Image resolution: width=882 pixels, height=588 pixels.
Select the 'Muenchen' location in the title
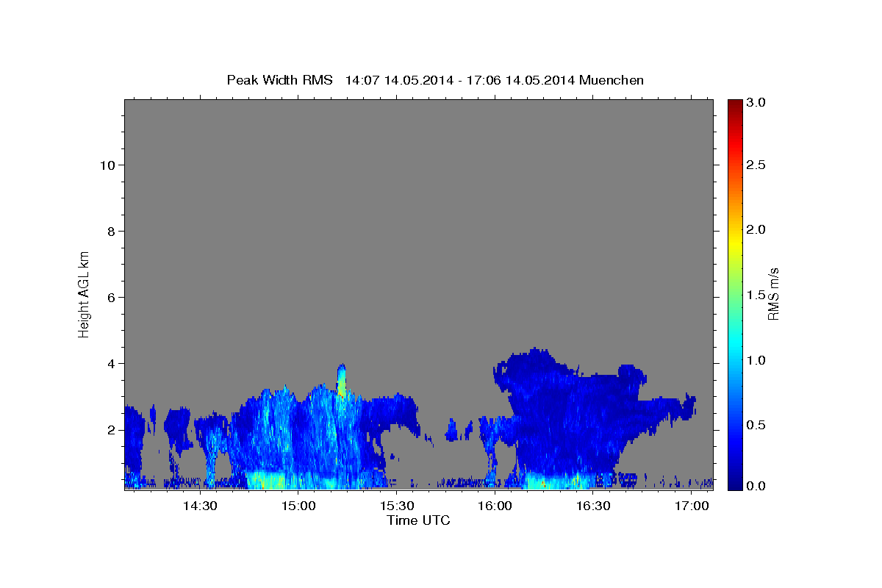(x=612, y=79)
